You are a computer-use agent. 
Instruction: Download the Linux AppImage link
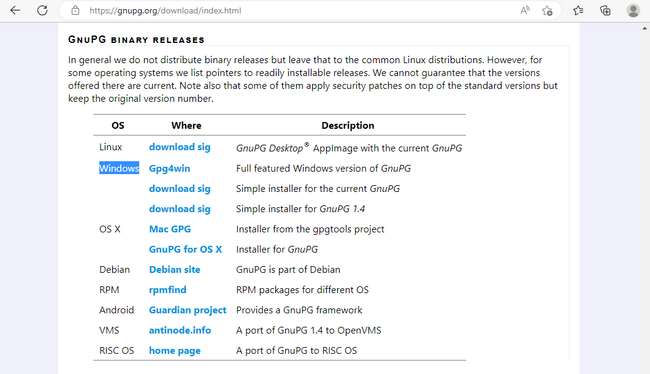[x=172, y=147]
